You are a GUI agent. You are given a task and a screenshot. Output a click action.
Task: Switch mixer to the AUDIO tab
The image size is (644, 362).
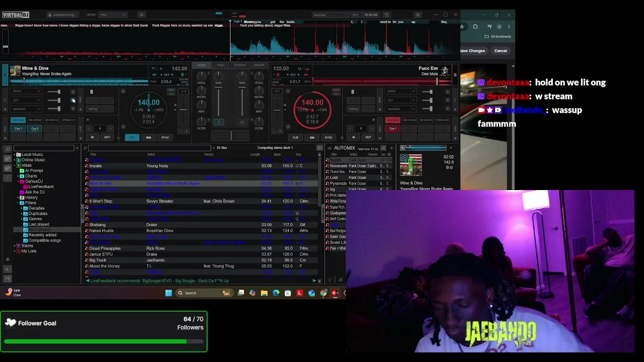(202, 65)
